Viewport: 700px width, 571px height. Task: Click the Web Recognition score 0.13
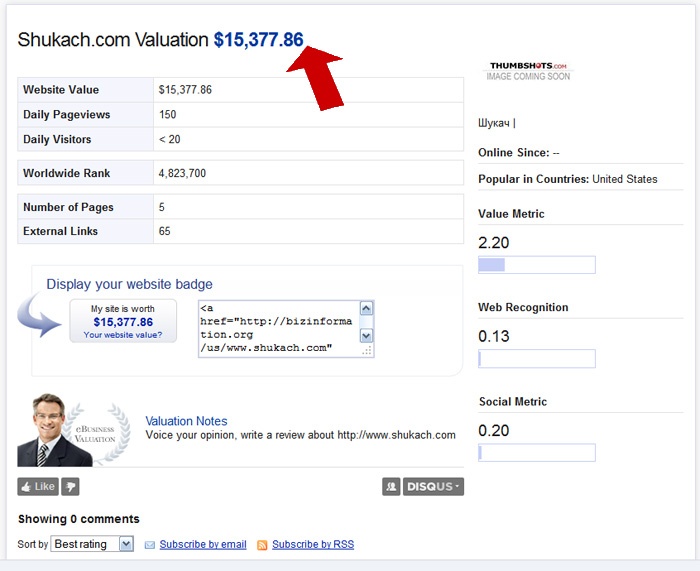493,336
